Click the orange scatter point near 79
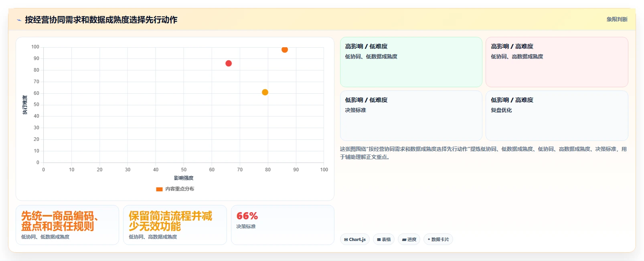Viewport: 644px width, 261px height. [265, 92]
